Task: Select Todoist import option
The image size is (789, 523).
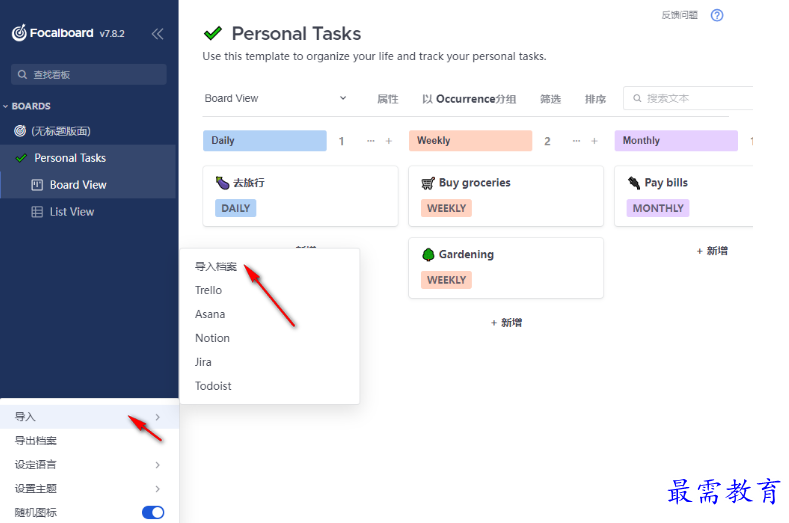Action: pos(213,386)
